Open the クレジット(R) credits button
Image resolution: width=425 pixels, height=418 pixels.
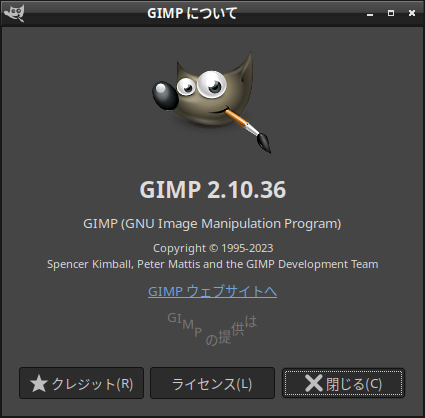81,383
